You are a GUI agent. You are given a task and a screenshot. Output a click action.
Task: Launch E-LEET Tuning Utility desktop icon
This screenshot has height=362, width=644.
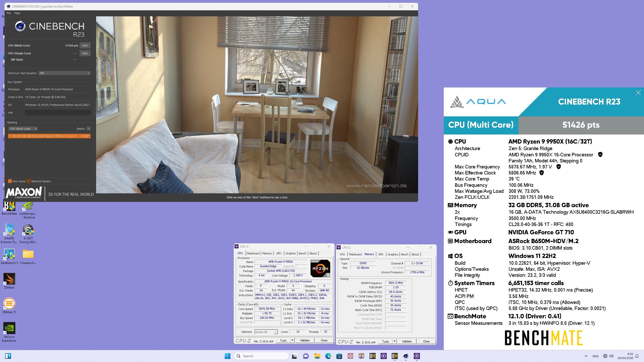28,234
